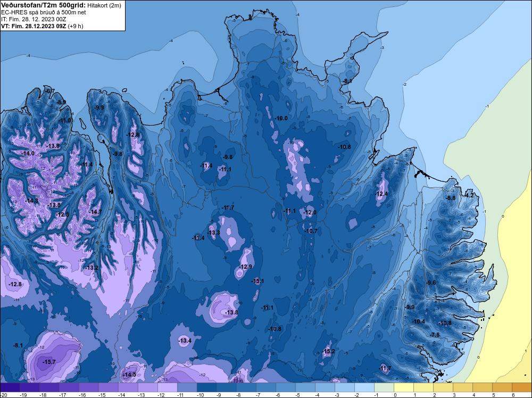Click the legend swatch between -12 and -11
532x398 pixels.
point(167,387)
